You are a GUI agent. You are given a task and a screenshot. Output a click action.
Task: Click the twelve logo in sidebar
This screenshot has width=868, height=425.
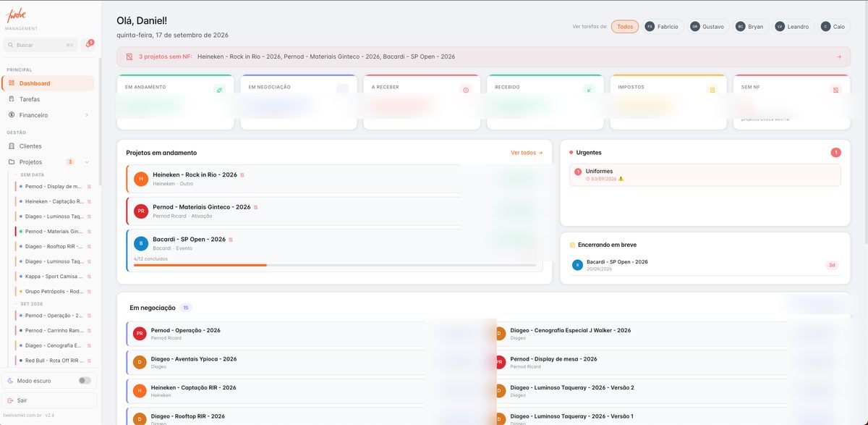click(16, 15)
